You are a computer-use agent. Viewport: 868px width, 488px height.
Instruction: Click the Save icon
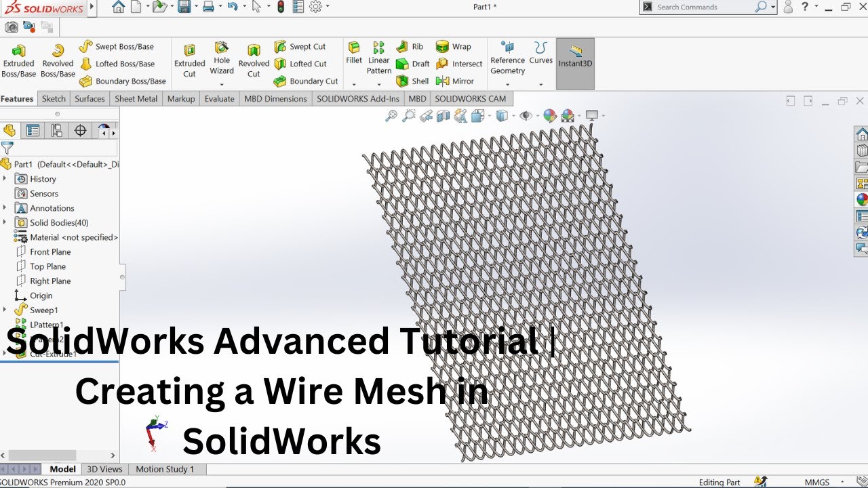click(x=183, y=7)
